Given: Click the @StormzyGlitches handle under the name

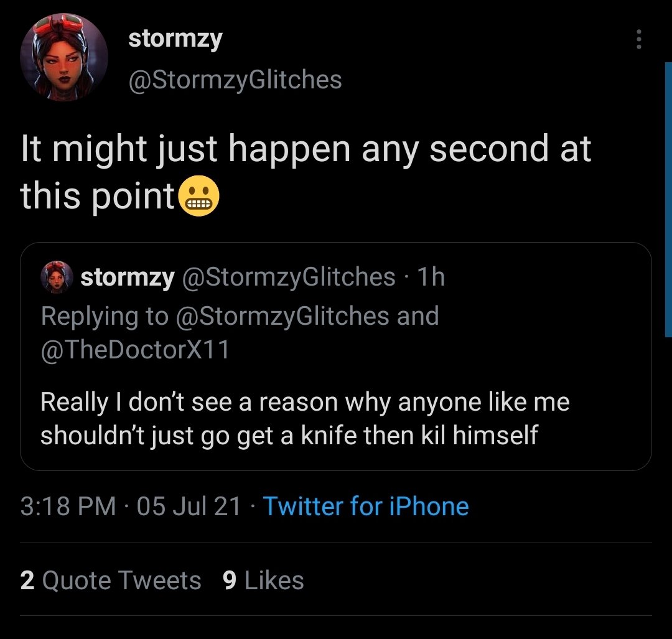Looking at the screenshot, I should coord(235,80).
